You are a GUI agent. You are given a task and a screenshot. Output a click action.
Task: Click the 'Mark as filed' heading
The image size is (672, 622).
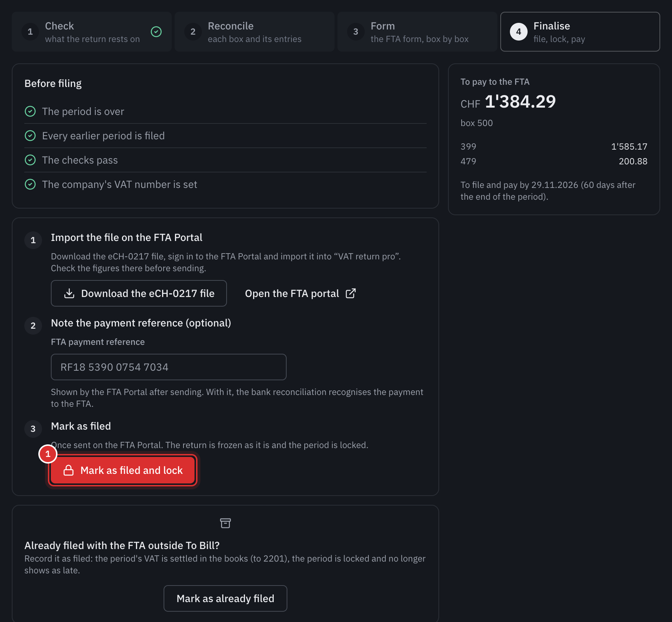81,426
